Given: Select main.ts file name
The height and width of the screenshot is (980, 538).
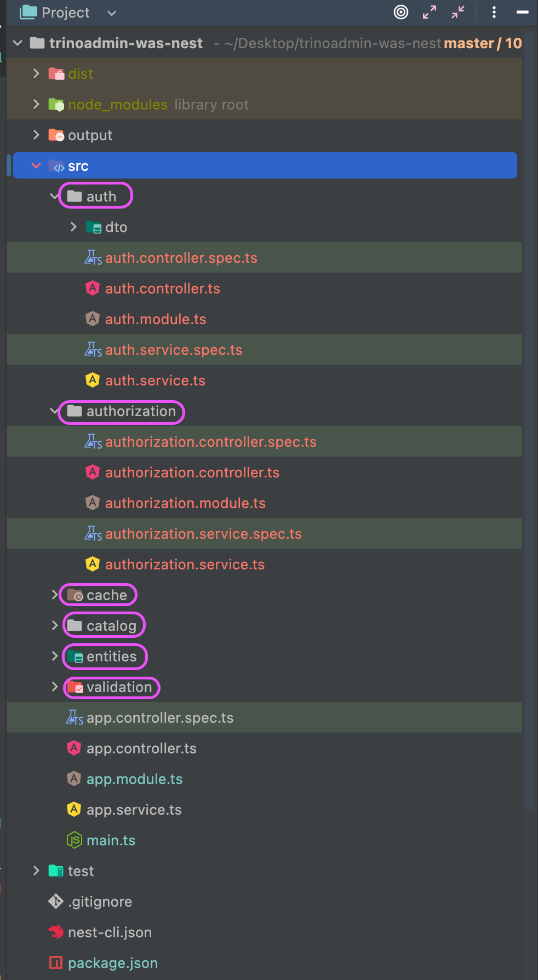Looking at the screenshot, I should (111, 840).
